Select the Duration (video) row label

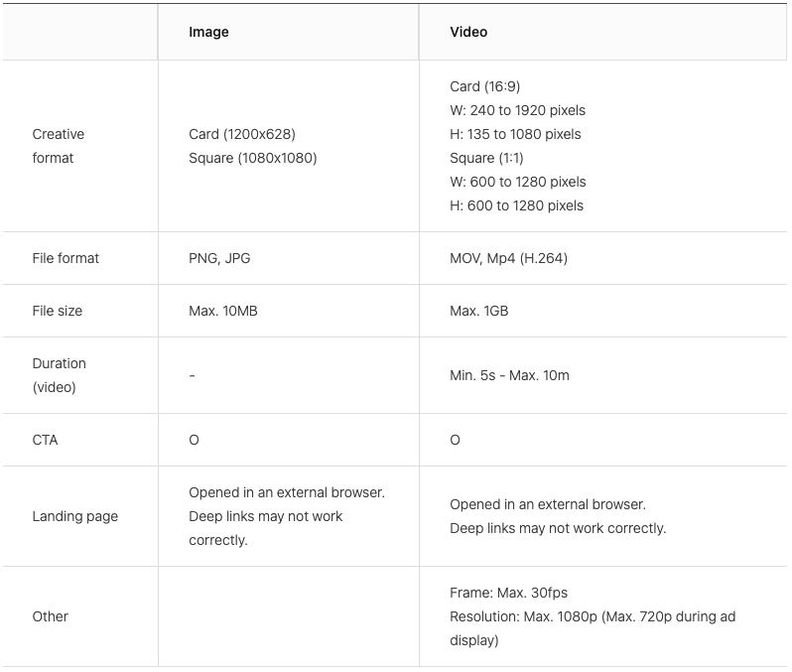point(59,375)
